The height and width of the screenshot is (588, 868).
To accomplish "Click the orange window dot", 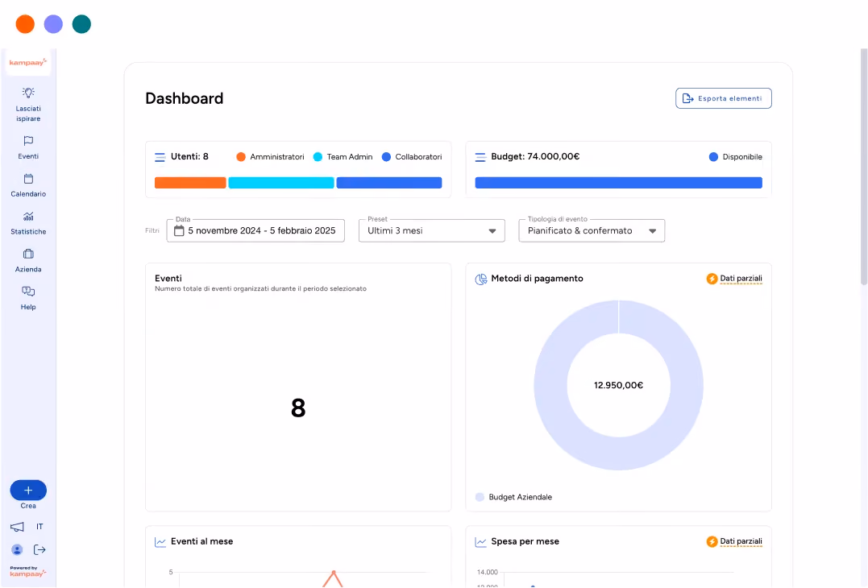I will 25,24.
